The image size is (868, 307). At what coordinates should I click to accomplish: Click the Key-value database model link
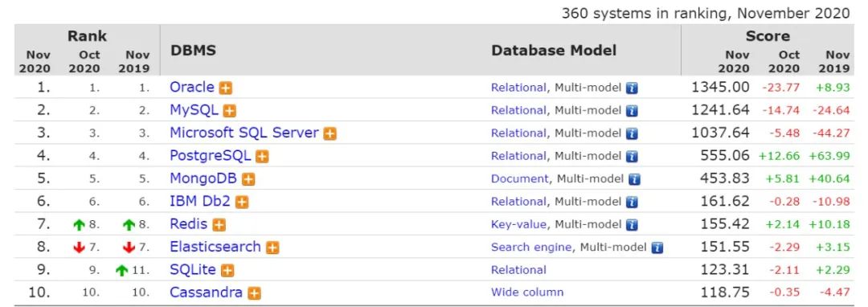(518, 224)
